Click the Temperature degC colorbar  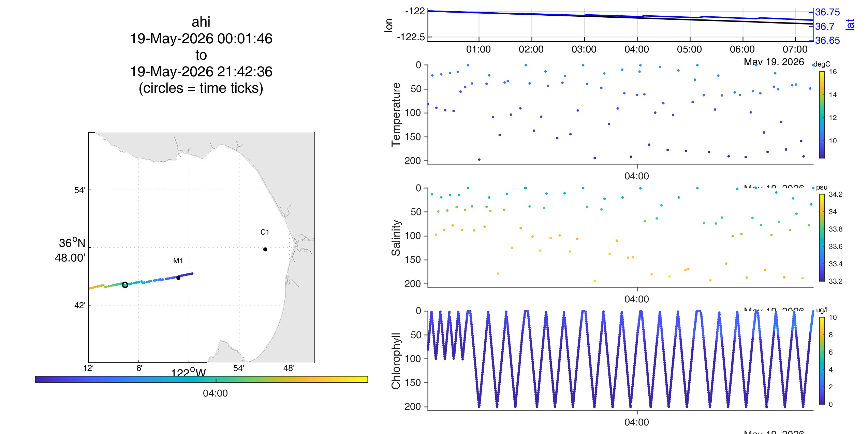click(x=822, y=115)
